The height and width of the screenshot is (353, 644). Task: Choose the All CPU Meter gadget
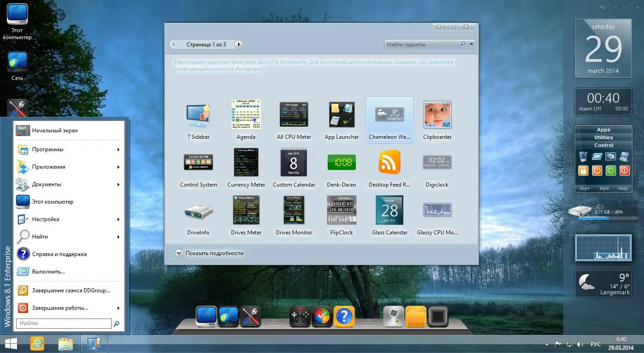(x=294, y=115)
